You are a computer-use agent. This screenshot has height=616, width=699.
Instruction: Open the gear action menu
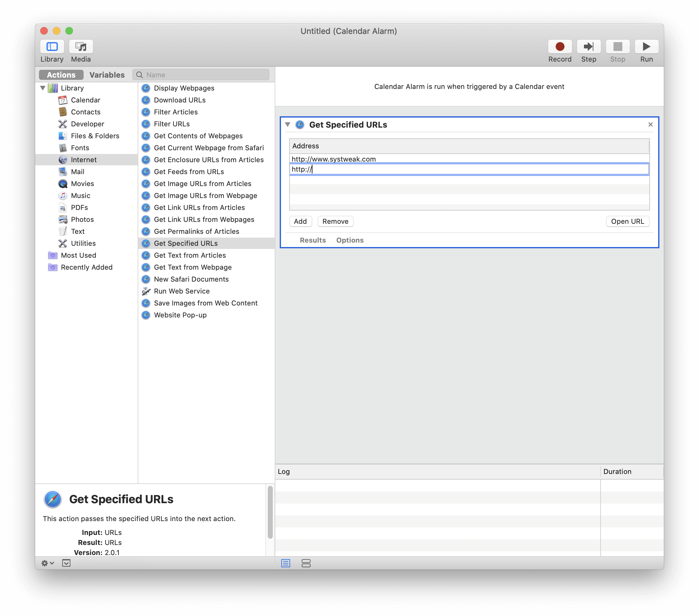coord(47,563)
